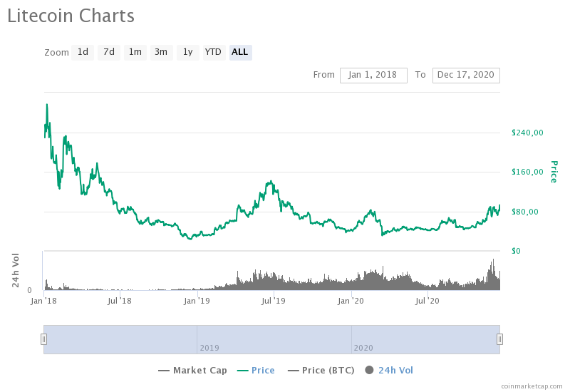Click the From date field
This screenshot has height=392, width=570.
pyautogui.click(x=373, y=75)
